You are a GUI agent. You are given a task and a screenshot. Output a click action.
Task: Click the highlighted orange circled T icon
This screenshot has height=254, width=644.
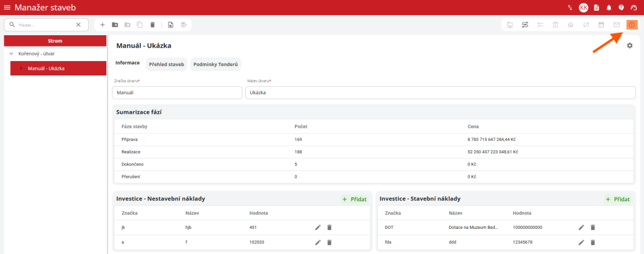(631, 25)
